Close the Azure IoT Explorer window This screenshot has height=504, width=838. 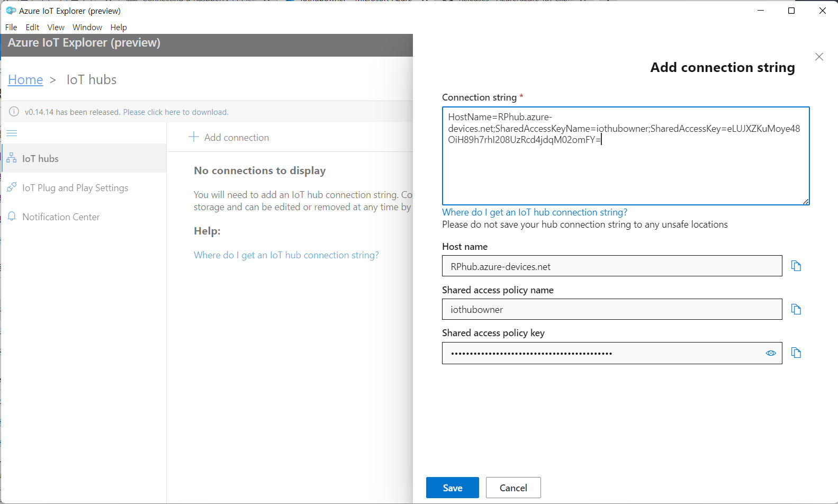pyautogui.click(x=823, y=11)
